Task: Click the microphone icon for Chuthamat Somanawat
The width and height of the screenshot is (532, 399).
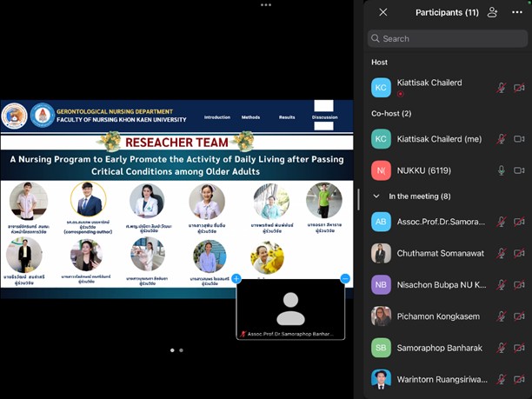Action: (x=501, y=254)
